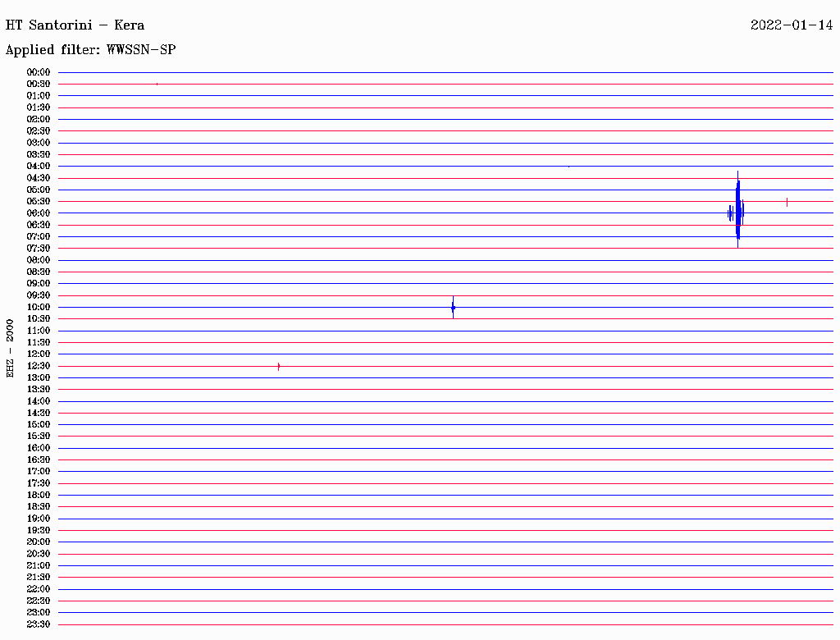Click the large blue seismic event on the 06:00 trace
Screen dimensions: 840x640
coord(737,210)
